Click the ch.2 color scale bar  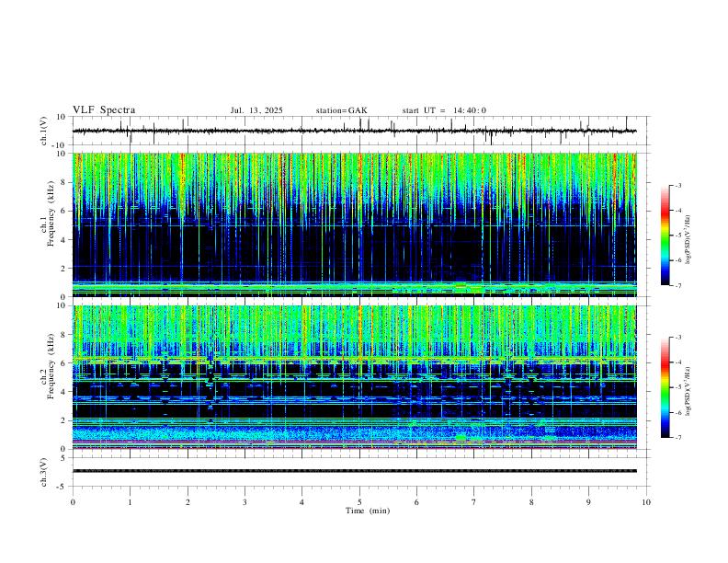coord(665,387)
